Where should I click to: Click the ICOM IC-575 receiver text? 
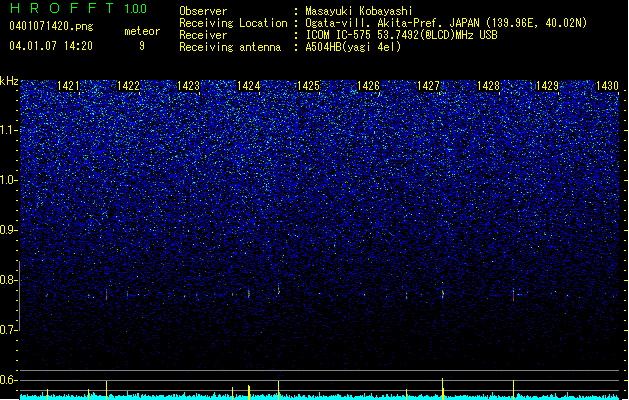[x=402, y=35]
